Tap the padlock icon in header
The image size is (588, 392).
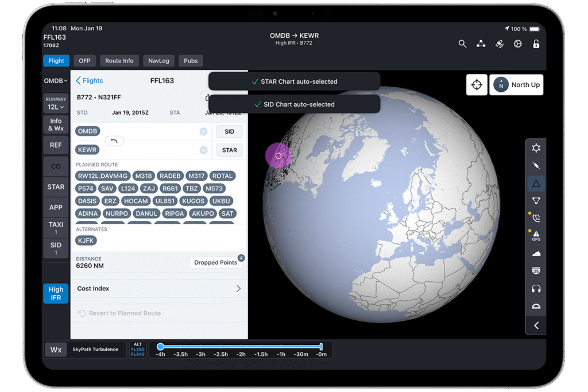(x=536, y=44)
